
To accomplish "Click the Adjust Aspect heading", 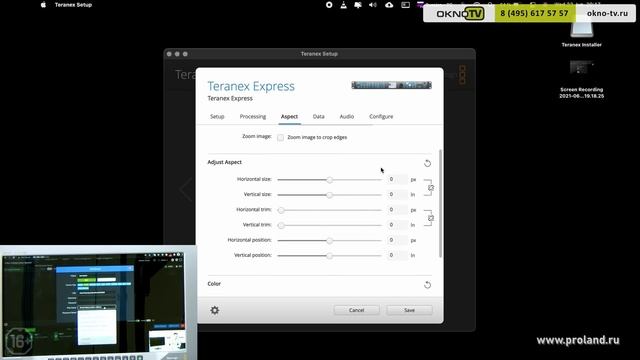I will tap(224, 162).
